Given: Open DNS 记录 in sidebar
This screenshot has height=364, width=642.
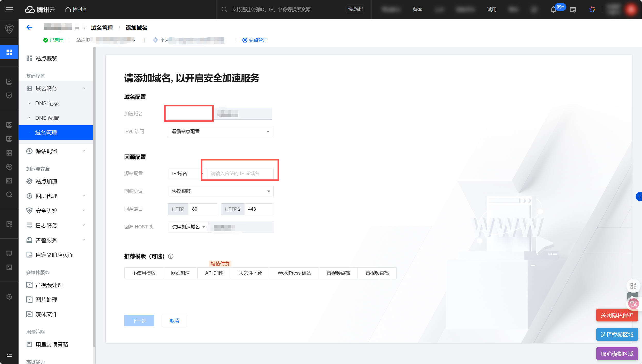Looking at the screenshot, I should coord(47,103).
